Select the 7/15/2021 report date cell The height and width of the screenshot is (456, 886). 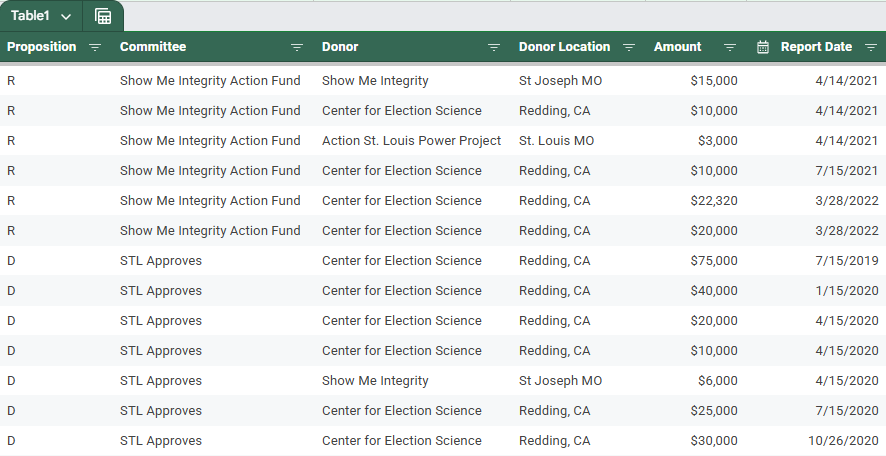coord(846,171)
